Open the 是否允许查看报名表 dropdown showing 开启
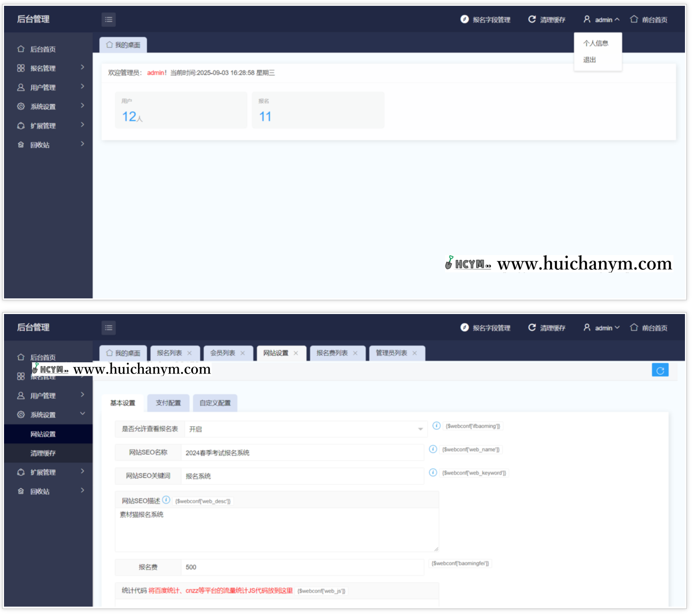 click(x=305, y=429)
